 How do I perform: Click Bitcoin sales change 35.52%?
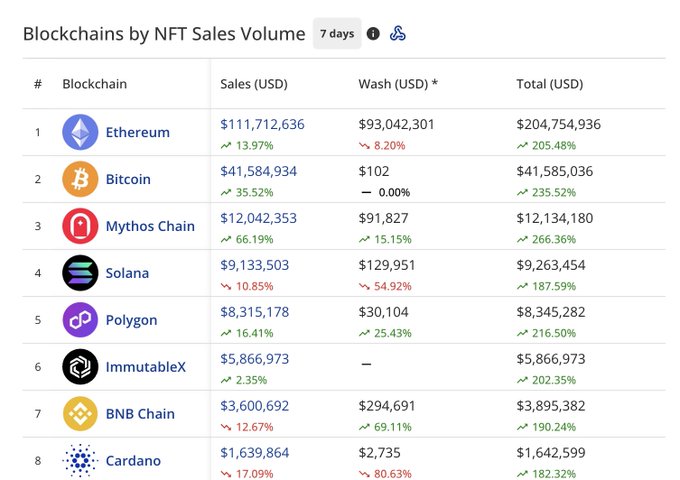coord(247,192)
